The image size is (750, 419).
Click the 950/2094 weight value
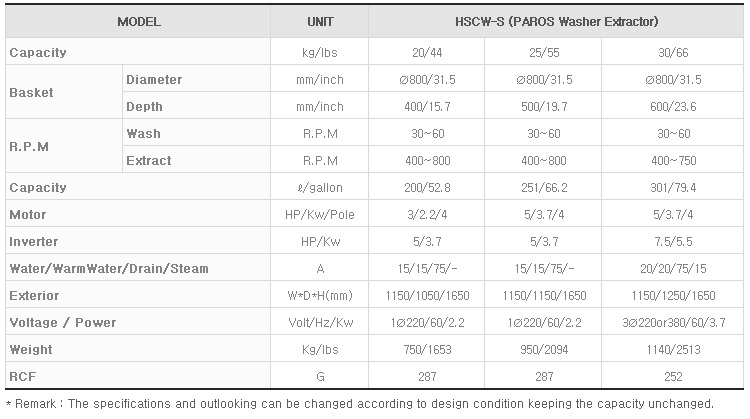coord(544,350)
